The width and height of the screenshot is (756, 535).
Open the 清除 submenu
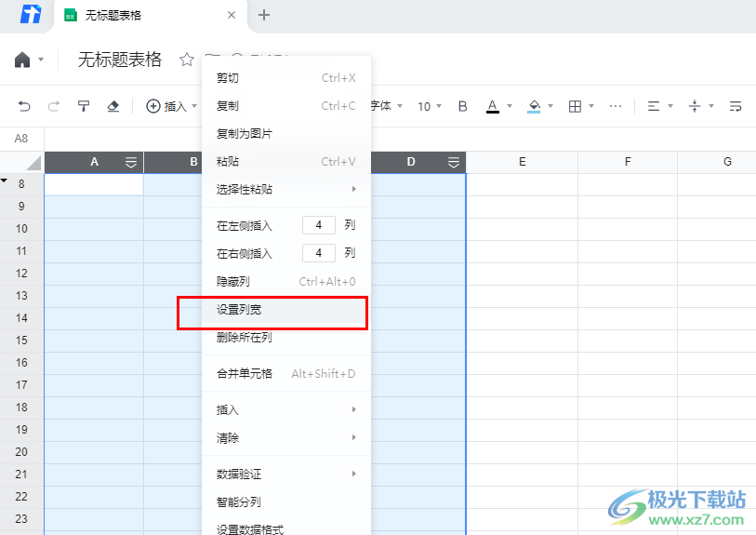(286, 438)
